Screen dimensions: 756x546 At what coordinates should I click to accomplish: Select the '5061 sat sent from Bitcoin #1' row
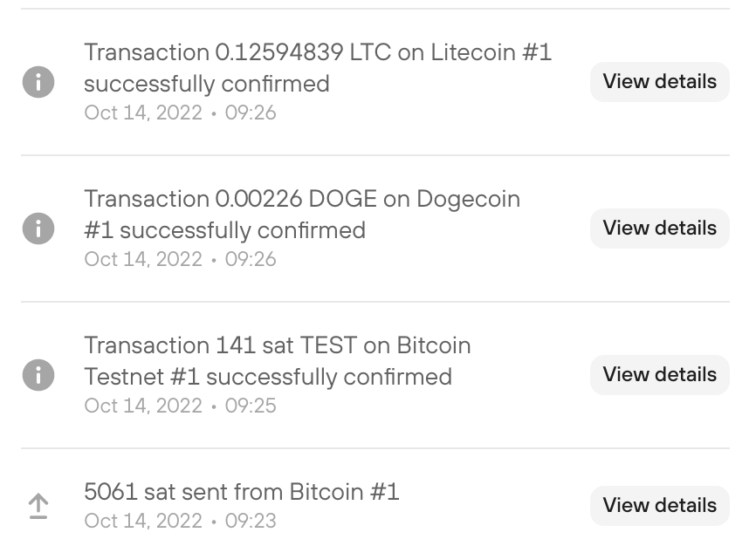tap(241, 491)
